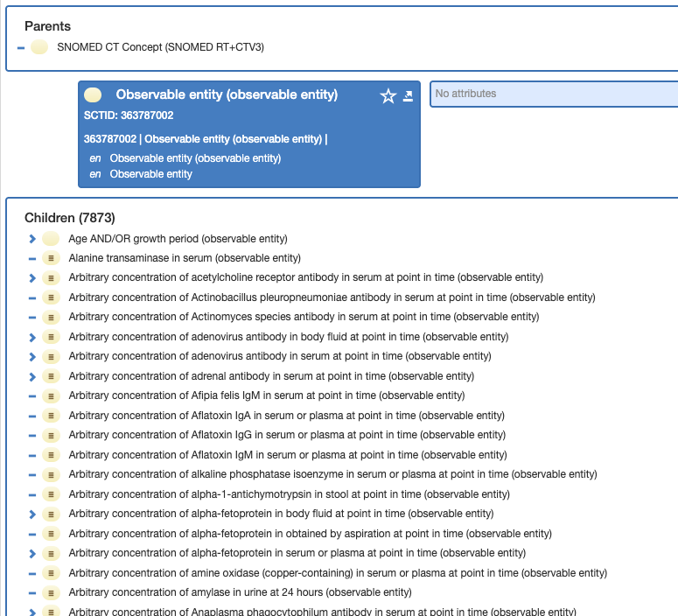The width and height of the screenshot is (678, 616).
Task: Expand alpha-fetoprotein in body fluid node
Action: coord(32,514)
